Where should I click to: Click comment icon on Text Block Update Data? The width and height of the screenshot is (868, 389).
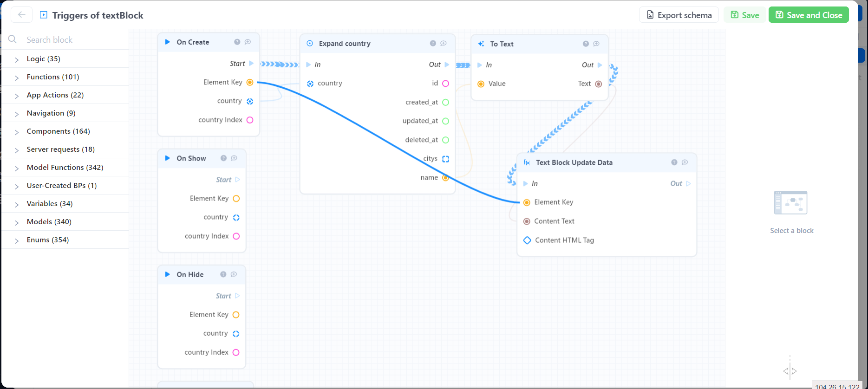pyautogui.click(x=685, y=162)
